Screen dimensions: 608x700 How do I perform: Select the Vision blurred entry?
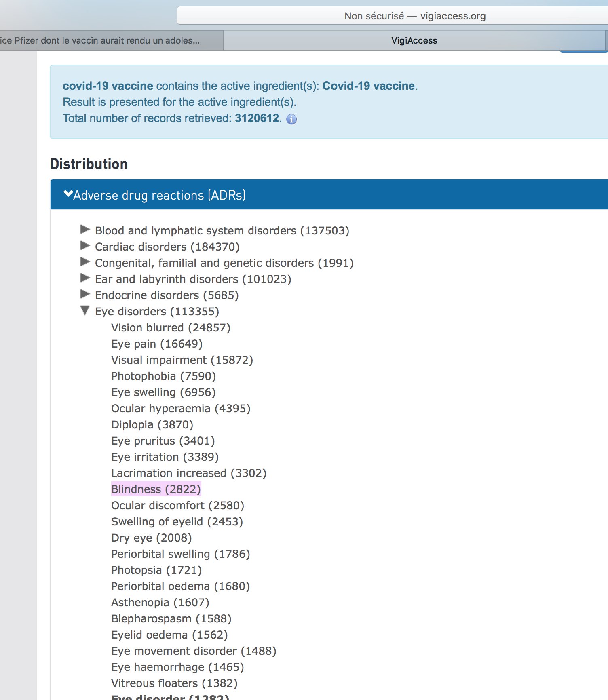click(171, 328)
